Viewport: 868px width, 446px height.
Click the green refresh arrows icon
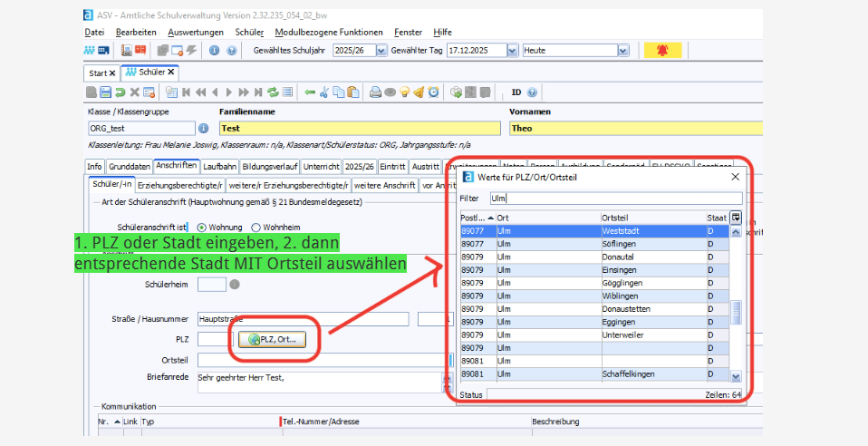[272, 92]
